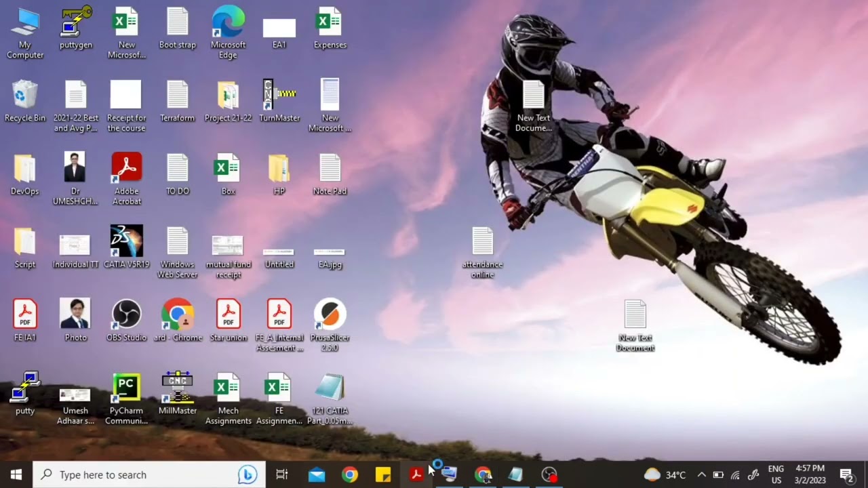Open the Box Excel workbook
The height and width of the screenshot is (488, 868).
229,174
